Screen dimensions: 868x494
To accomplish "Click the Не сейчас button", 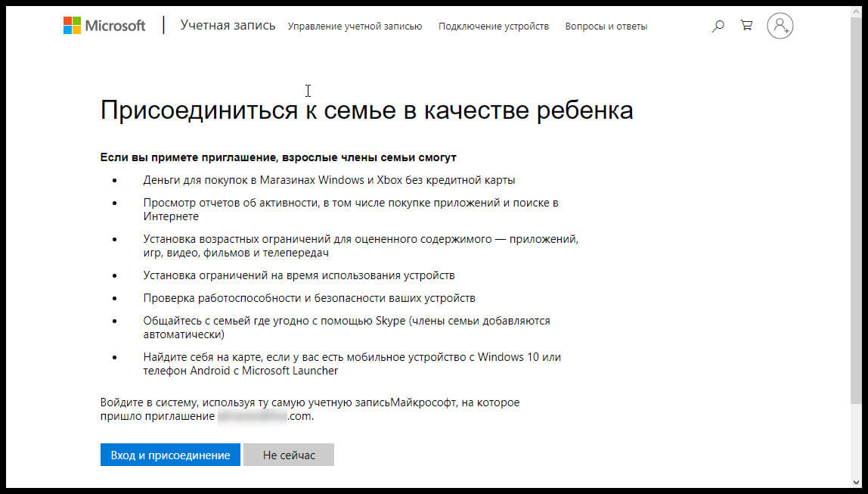I will click(288, 455).
